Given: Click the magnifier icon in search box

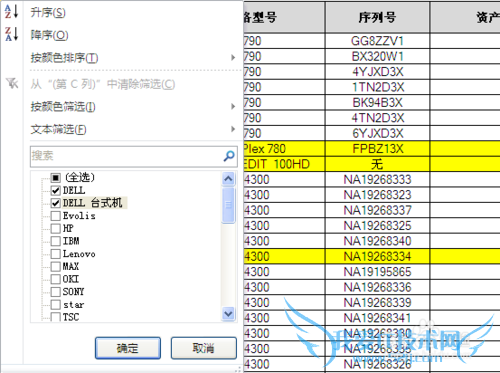Looking at the screenshot, I should [229, 156].
